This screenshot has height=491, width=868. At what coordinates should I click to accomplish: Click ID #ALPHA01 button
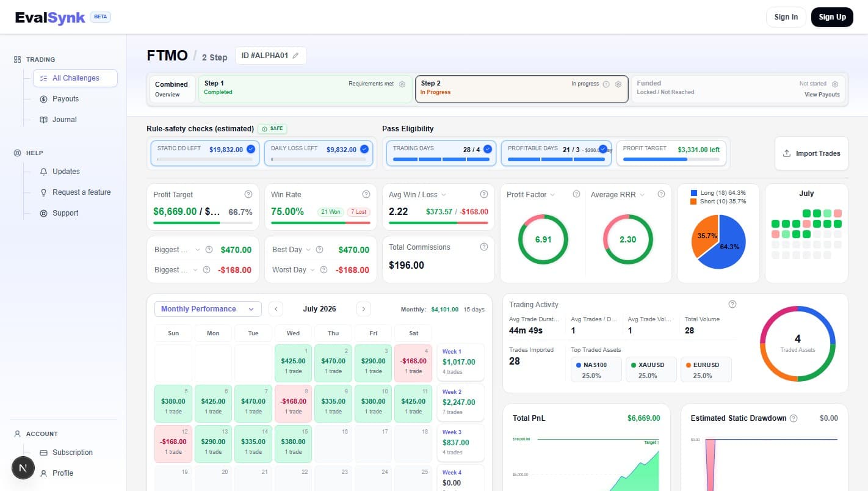tap(271, 56)
